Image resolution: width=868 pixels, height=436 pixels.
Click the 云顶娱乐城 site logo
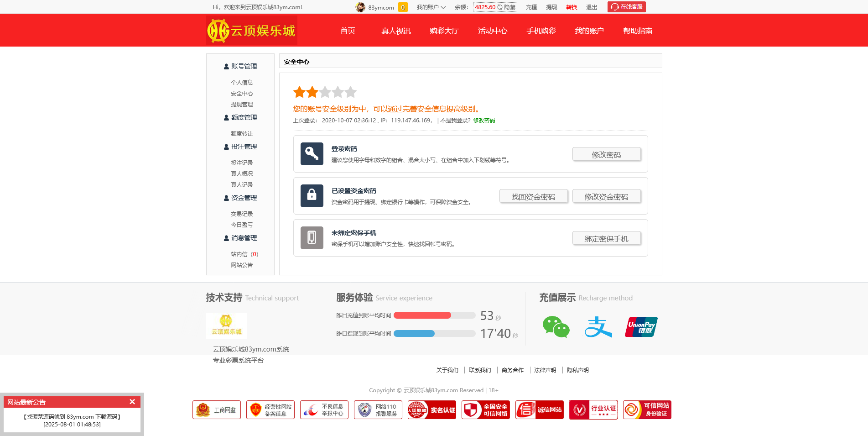tap(251, 31)
